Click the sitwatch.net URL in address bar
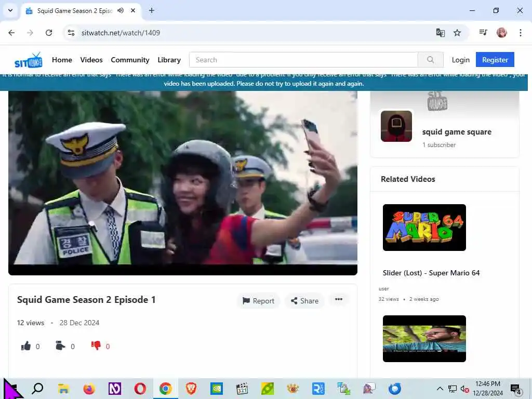The width and height of the screenshot is (532, 399). tap(121, 33)
